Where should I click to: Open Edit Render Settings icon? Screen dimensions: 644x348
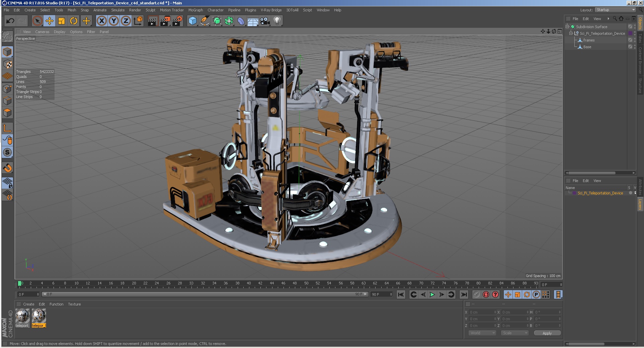pos(177,21)
